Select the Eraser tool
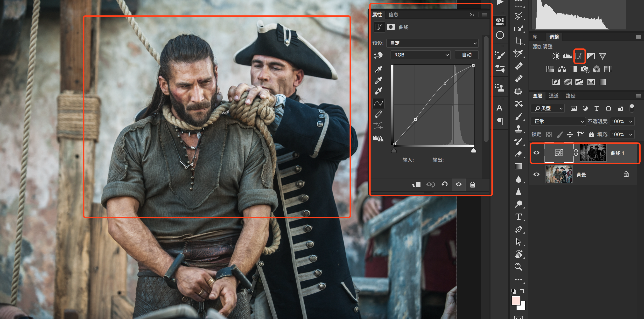 click(x=518, y=154)
